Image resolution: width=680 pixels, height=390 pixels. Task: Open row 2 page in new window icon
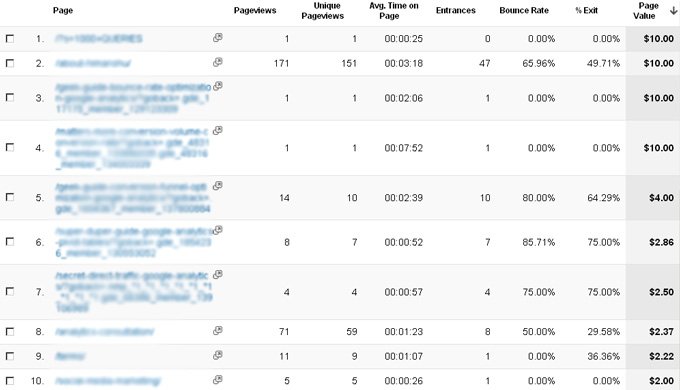(x=218, y=62)
